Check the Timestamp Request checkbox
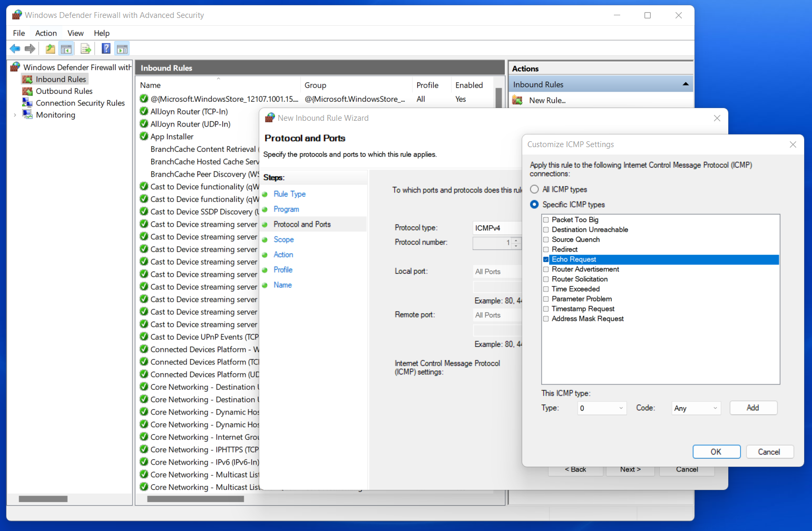This screenshot has width=812, height=531. (546, 309)
